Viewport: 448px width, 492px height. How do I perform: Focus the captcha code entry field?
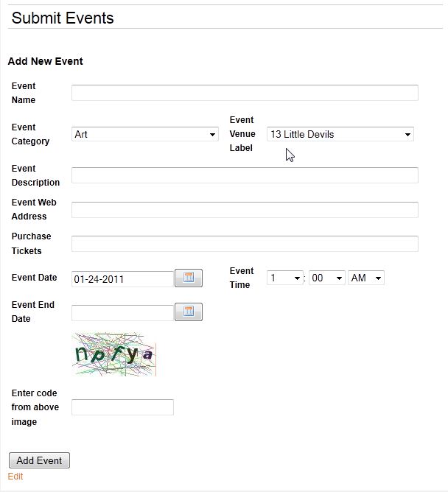[122, 407]
